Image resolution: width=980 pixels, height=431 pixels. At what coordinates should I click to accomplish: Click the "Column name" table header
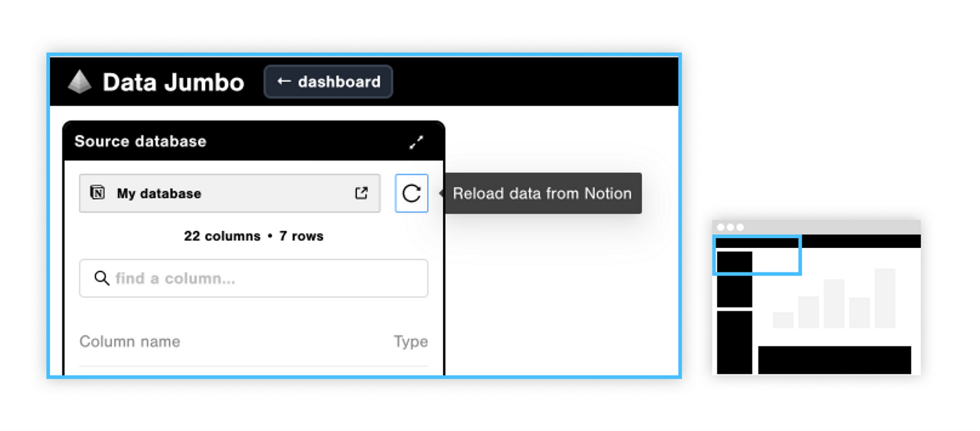pos(130,341)
